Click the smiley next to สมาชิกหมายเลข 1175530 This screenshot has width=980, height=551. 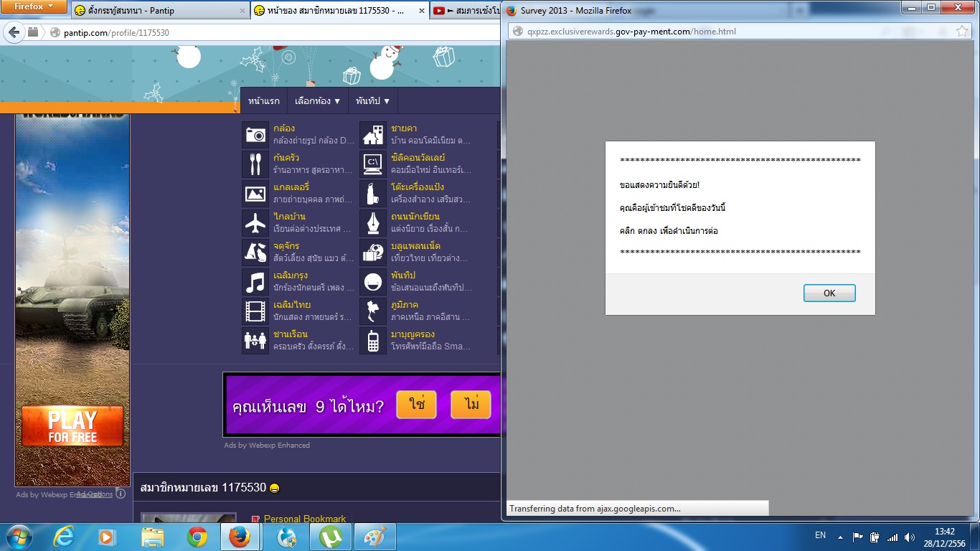pos(274,489)
